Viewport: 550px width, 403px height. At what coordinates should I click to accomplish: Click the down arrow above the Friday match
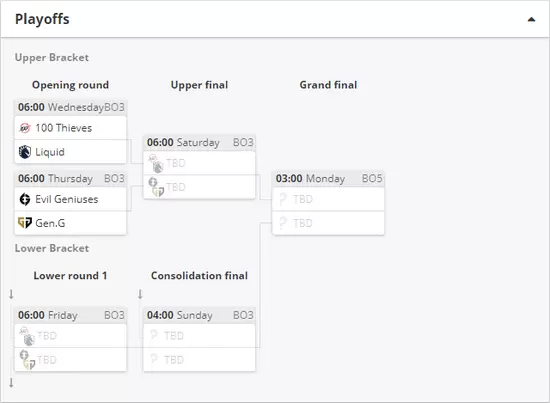coord(11,294)
